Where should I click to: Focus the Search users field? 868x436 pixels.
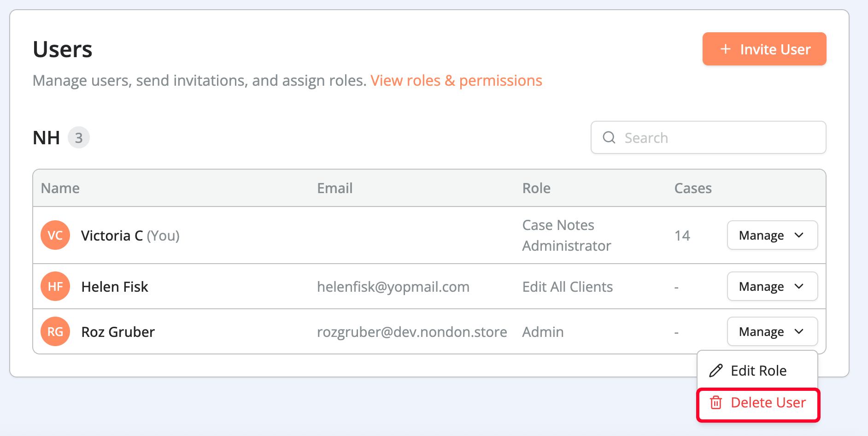click(708, 137)
